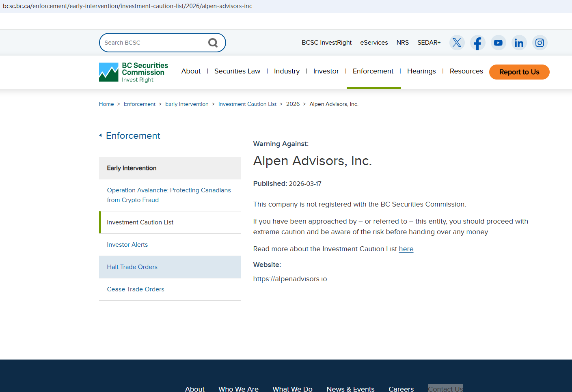The image size is (572, 392).
Task: Click the footer About link
Action: click(x=195, y=389)
